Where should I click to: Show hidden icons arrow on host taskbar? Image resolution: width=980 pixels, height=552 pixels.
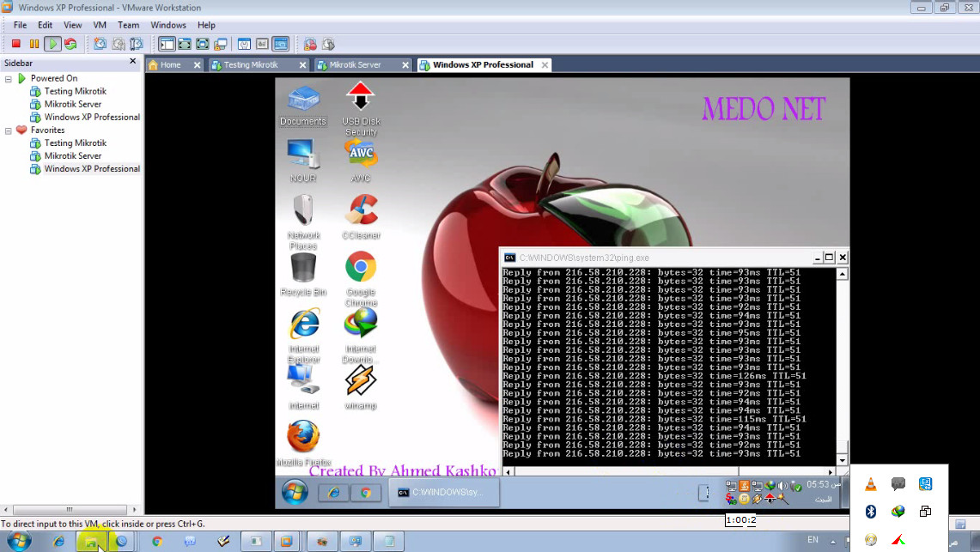(833, 541)
